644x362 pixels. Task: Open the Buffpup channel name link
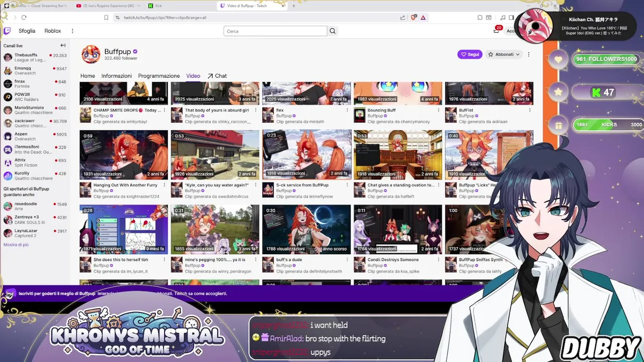(x=118, y=51)
